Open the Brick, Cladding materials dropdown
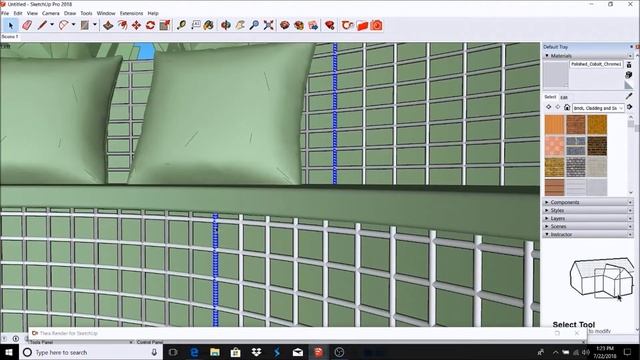The height and width of the screenshot is (360, 640). coord(598,108)
